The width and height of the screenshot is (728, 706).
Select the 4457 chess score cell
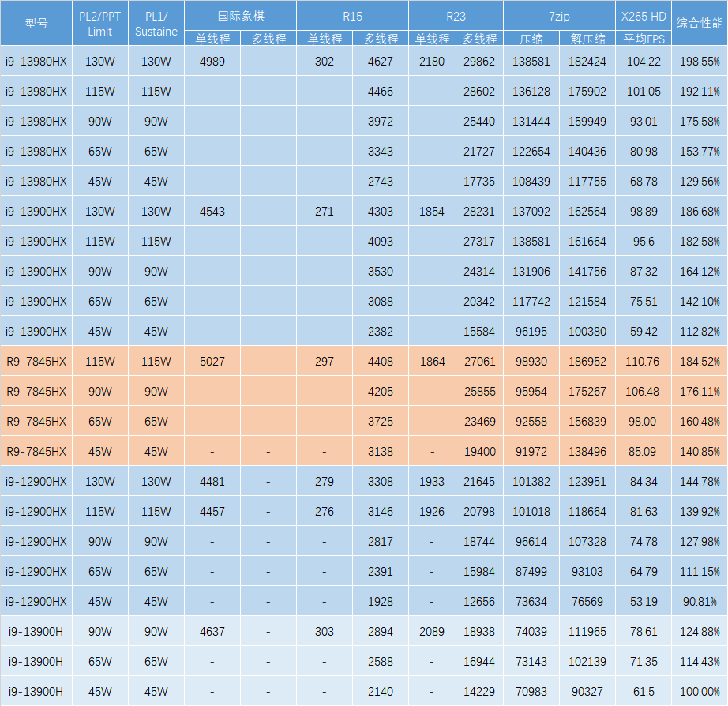click(x=212, y=511)
